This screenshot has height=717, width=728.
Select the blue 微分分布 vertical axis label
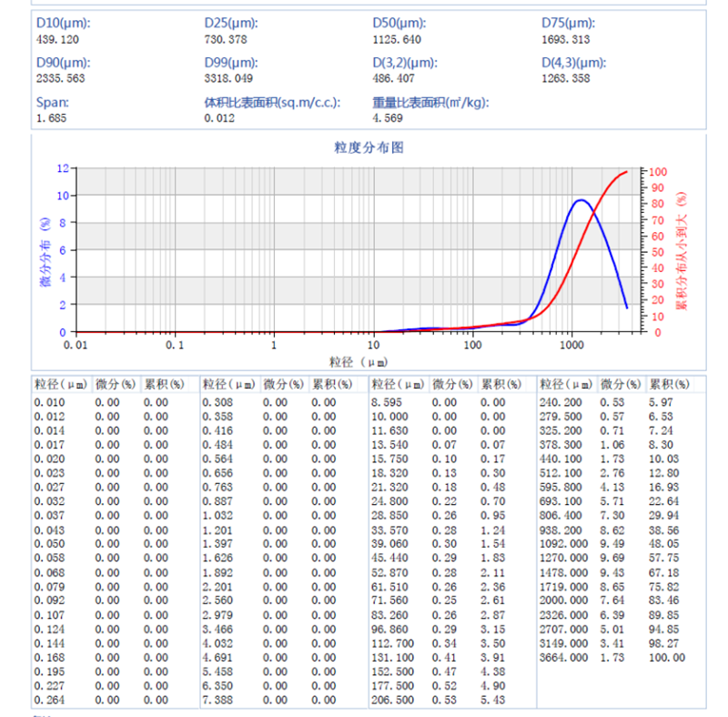click(45, 252)
